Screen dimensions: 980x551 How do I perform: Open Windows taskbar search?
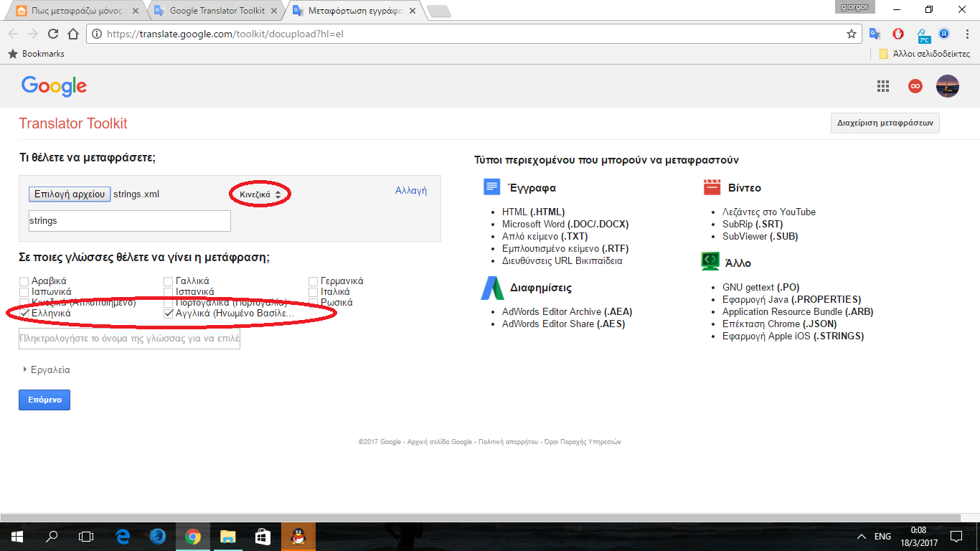(52, 537)
